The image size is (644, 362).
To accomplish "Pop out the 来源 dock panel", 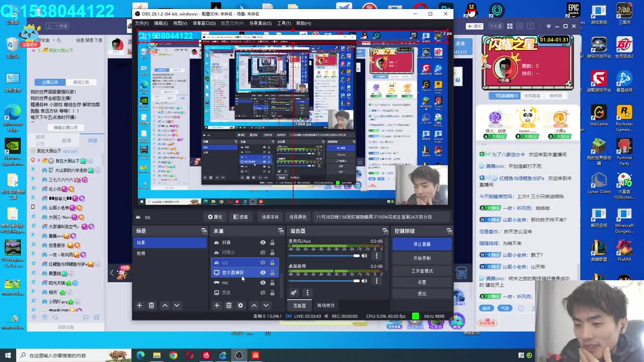I will click(281, 231).
